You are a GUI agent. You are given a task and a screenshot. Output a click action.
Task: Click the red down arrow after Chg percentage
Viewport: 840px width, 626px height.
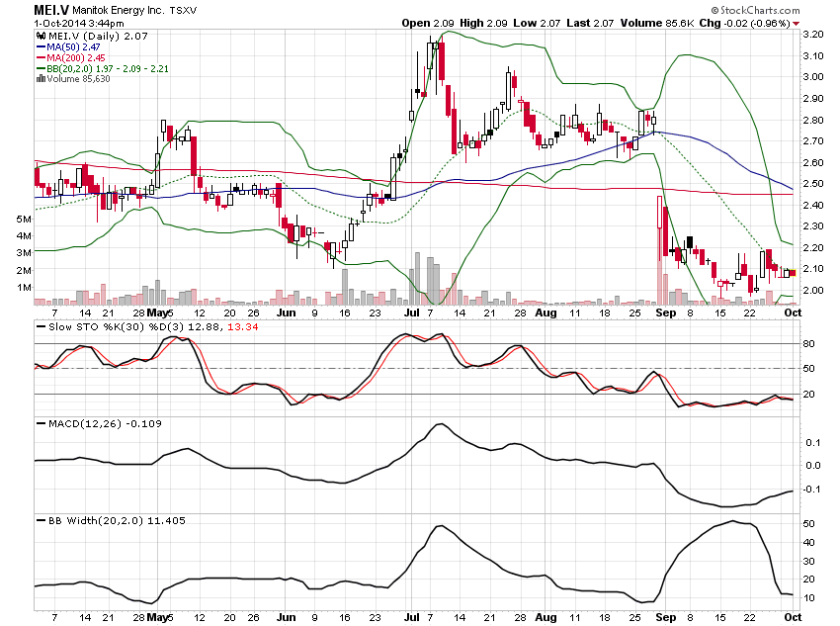point(797,24)
